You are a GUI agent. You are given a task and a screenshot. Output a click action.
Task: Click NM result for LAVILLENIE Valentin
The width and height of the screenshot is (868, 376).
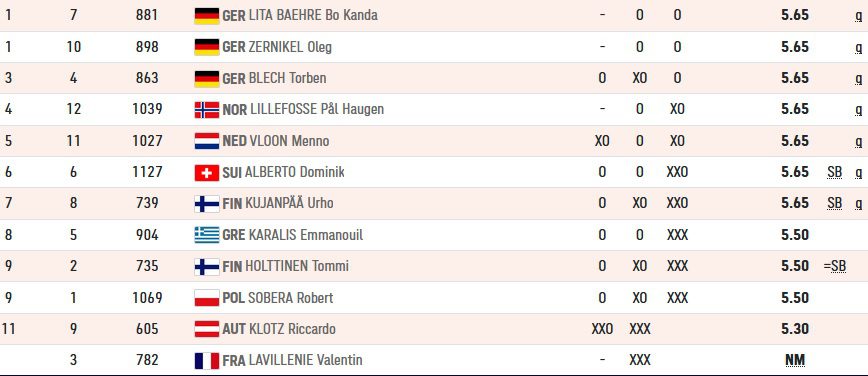tap(795, 360)
